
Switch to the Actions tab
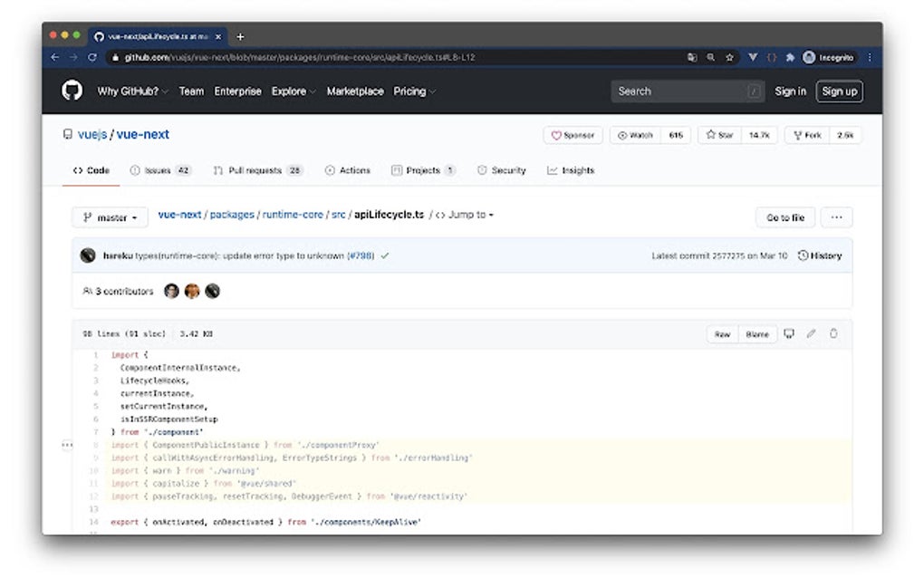click(348, 170)
